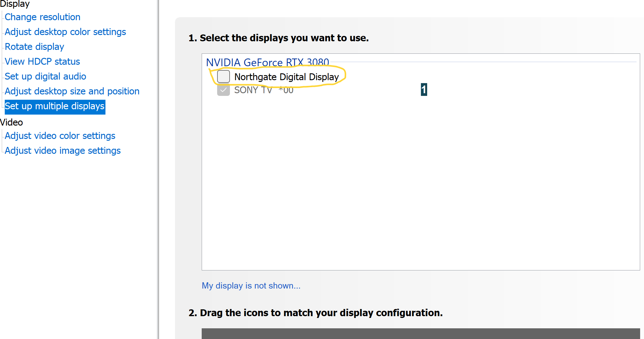Image resolution: width=644 pixels, height=339 pixels.
Task: Click Set up digital audio
Action: tap(45, 76)
